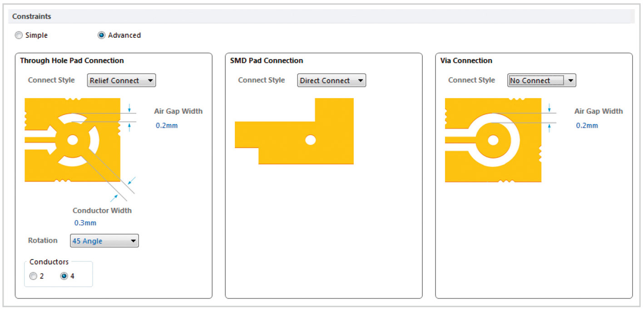Screen dimensions: 644x310
Task: Click the Constraints section header
Action: click(x=32, y=16)
